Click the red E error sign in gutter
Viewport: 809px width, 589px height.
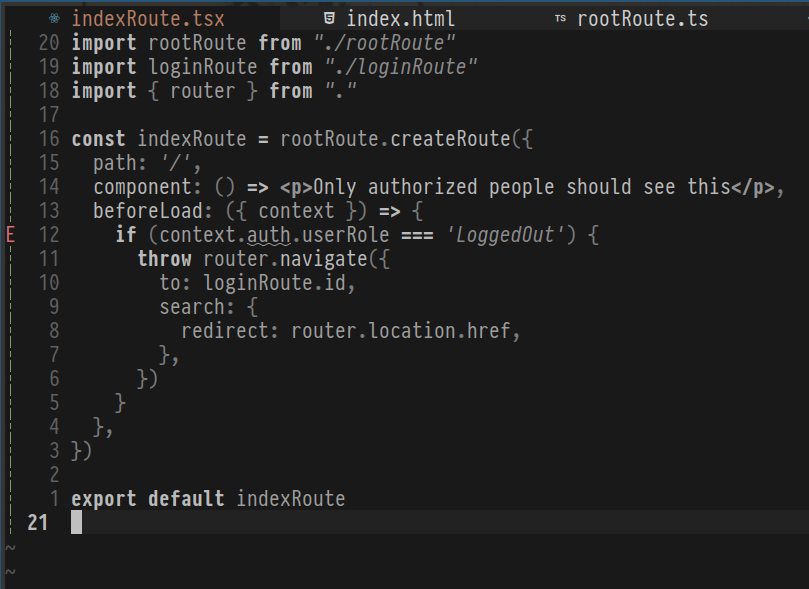[10, 235]
